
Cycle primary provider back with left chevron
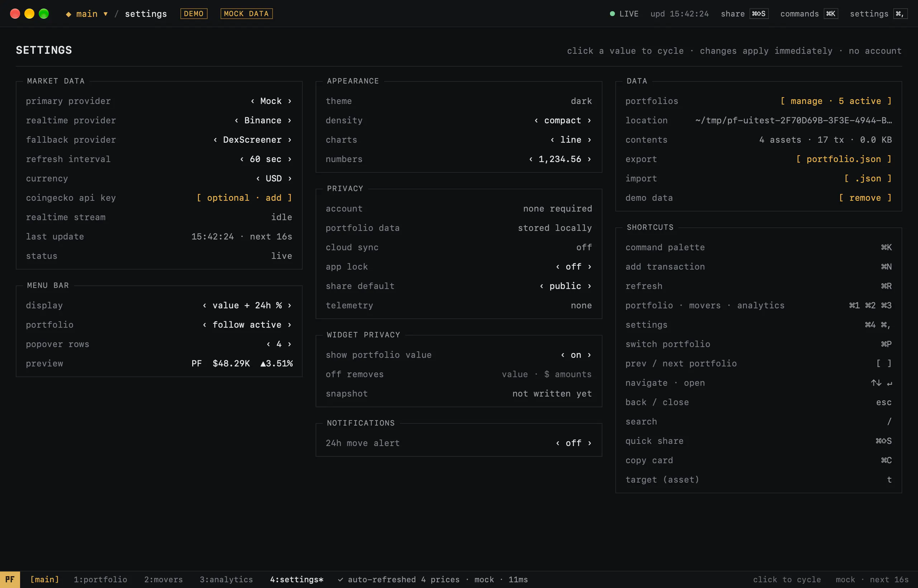[252, 101]
